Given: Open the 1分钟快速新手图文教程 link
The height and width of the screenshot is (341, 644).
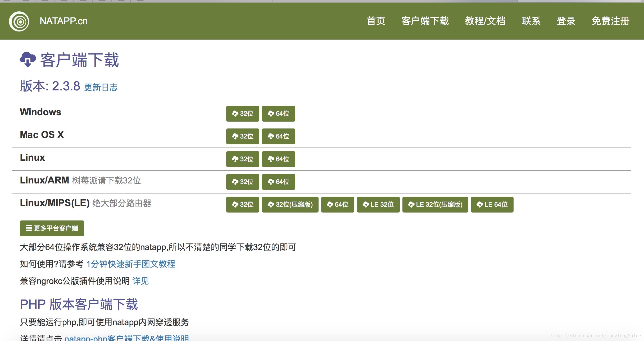Looking at the screenshot, I should click(x=131, y=264).
